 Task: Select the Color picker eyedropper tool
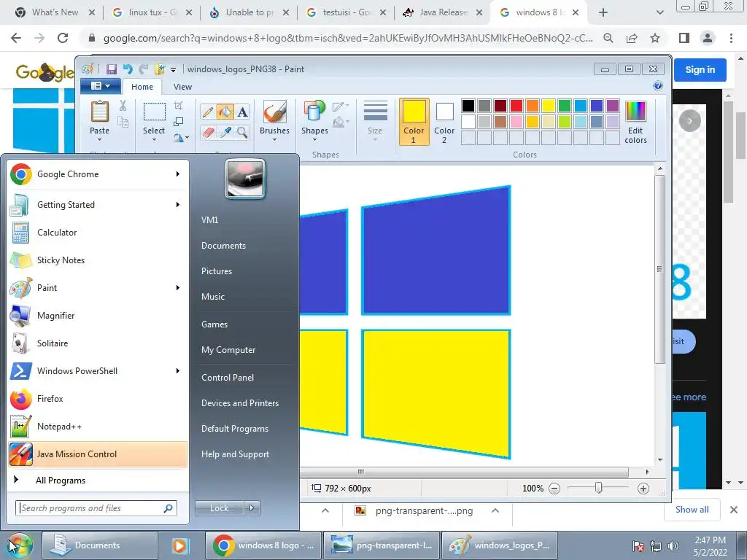225,133
